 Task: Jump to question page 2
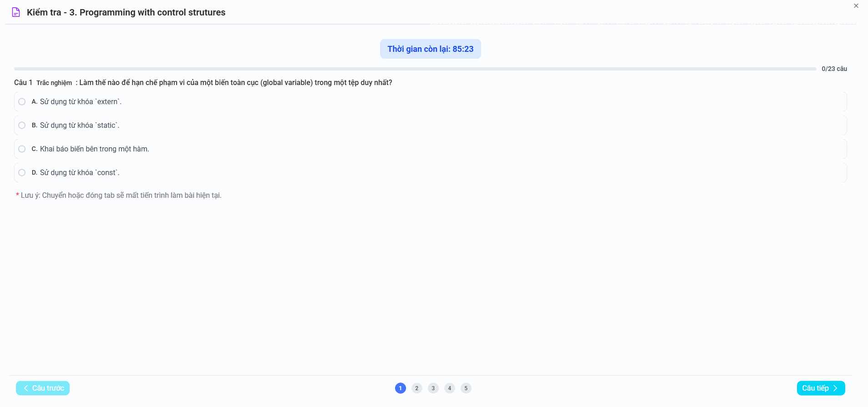click(416, 388)
